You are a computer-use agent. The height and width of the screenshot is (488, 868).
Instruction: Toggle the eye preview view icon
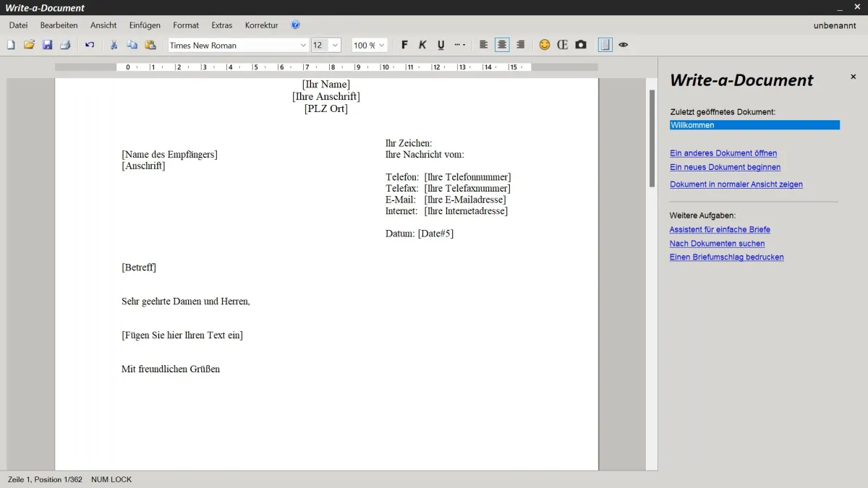624,45
